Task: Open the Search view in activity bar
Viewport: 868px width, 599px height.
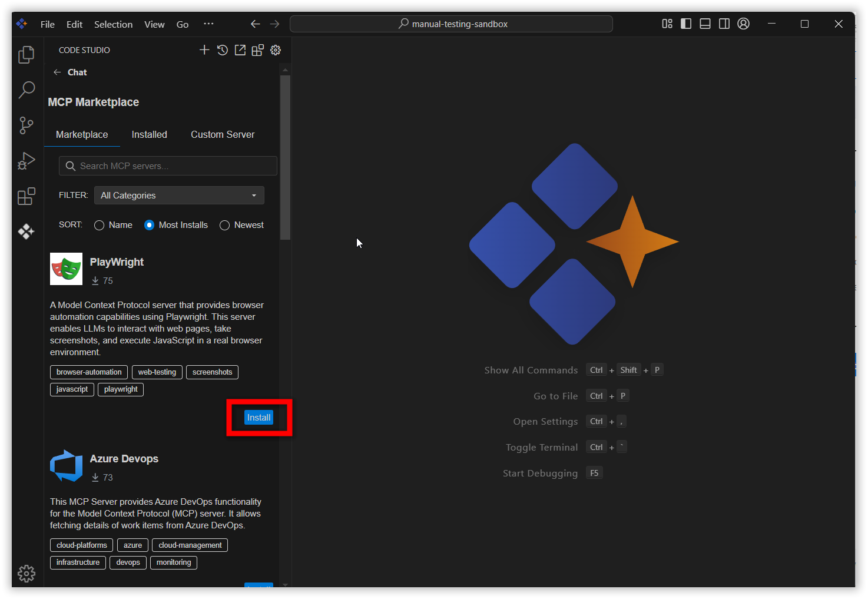Action: point(26,90)
